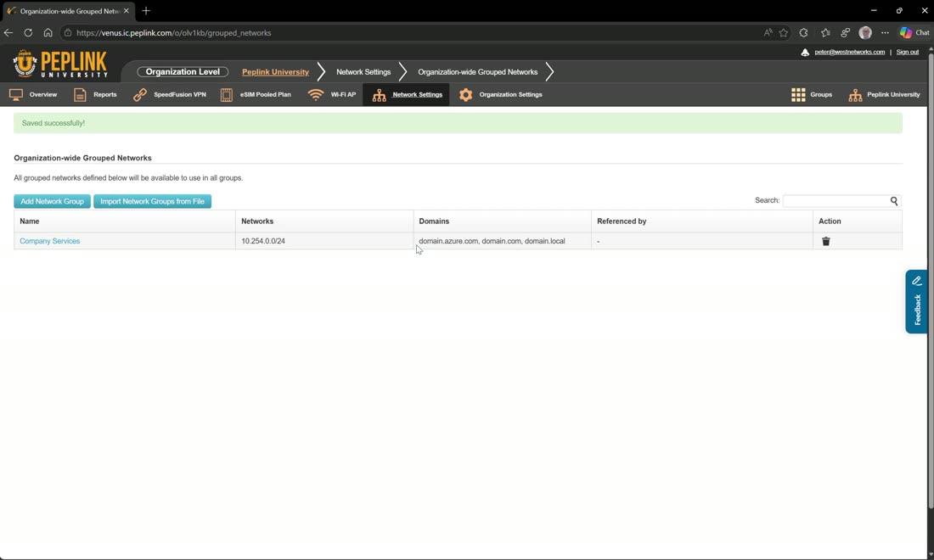
Task: Click the browser back arrow
Action: [x=8, y=33]
